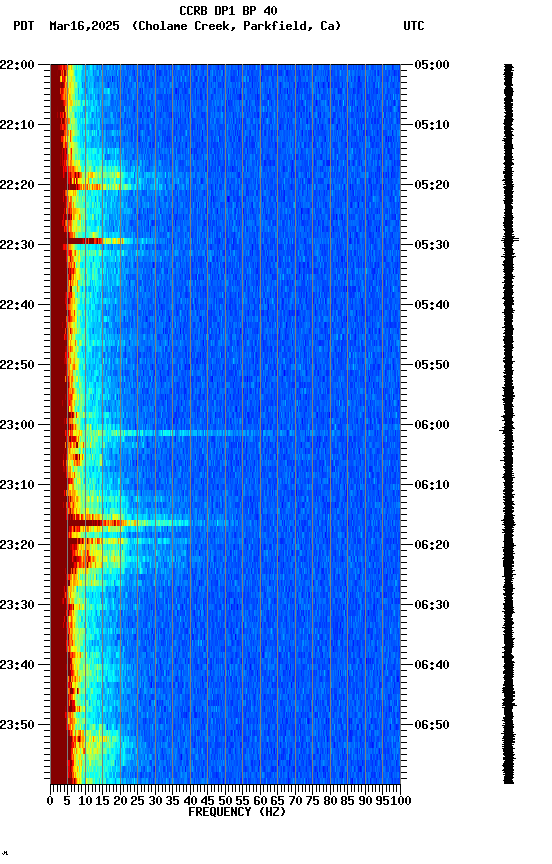Click the '35' frequency axis label

pos(172,801)
